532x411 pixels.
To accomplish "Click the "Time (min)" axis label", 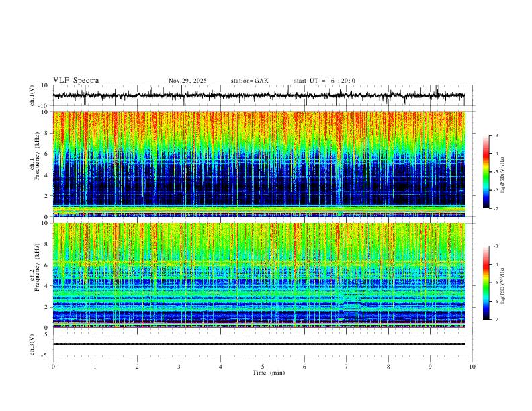I will [x=269, y=373].
